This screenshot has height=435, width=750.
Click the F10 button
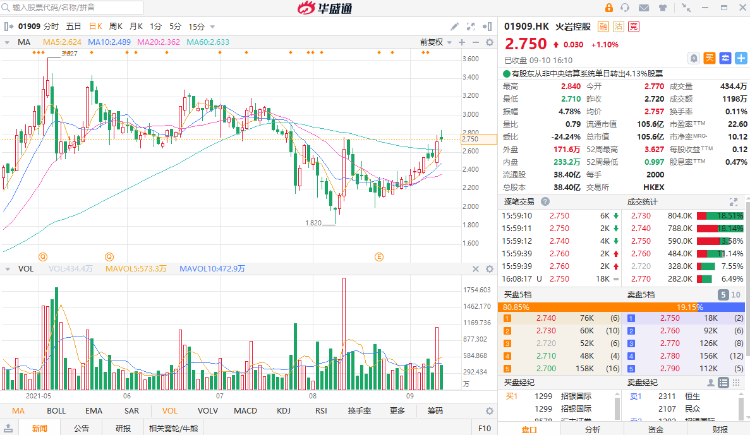coord(485,428)
